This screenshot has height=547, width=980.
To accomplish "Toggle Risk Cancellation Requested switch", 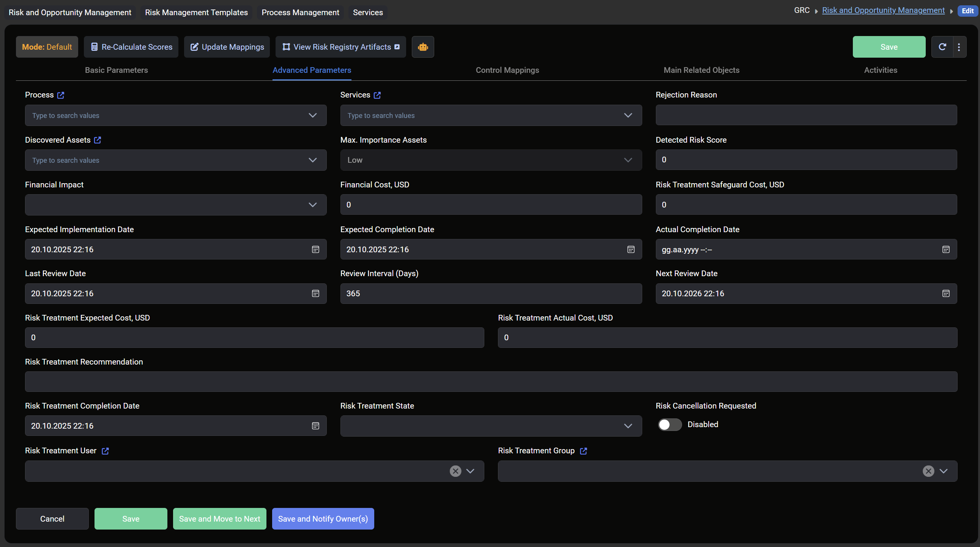I will pos(670,424).
